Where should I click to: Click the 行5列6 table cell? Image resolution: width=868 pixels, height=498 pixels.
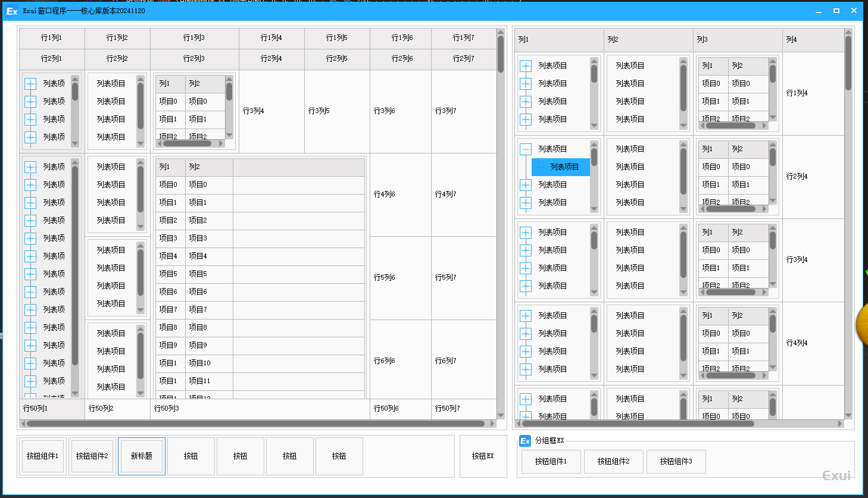tap(401, 278)
